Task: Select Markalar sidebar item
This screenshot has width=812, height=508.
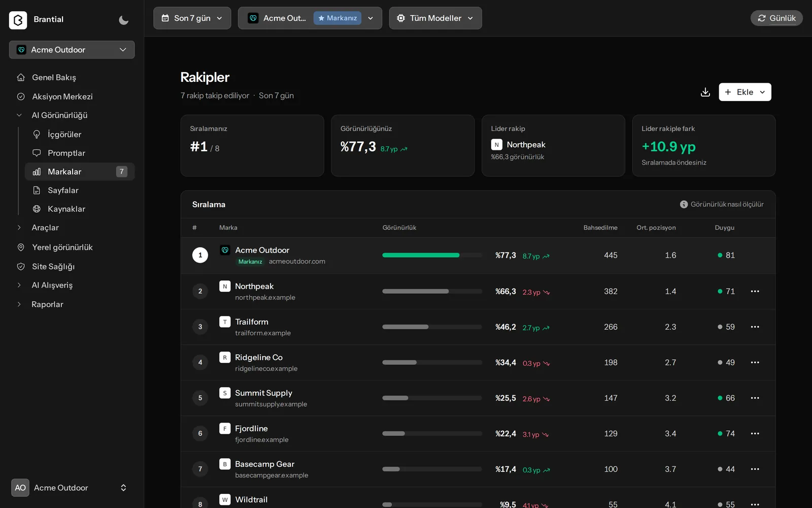Action: pos(80,172)
